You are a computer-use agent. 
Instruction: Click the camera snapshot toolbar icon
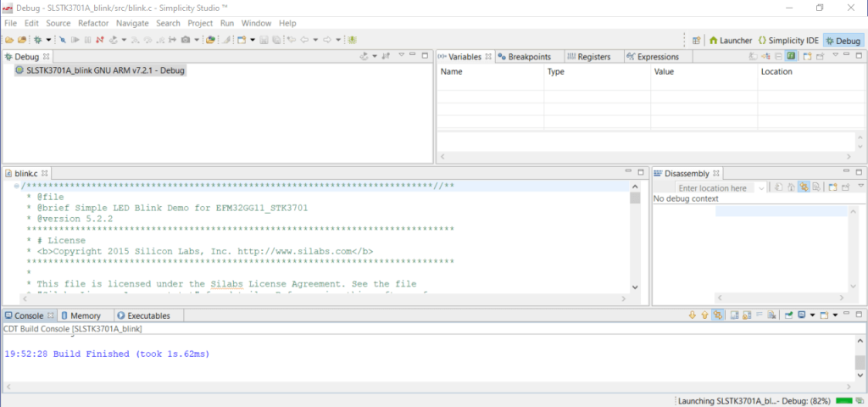click(x=186, y=40)
